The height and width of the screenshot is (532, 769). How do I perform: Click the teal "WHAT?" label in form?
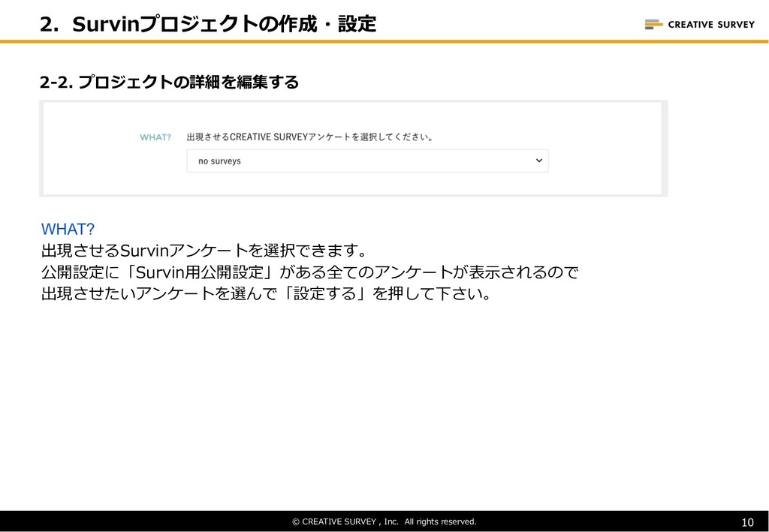pos(155,137)
